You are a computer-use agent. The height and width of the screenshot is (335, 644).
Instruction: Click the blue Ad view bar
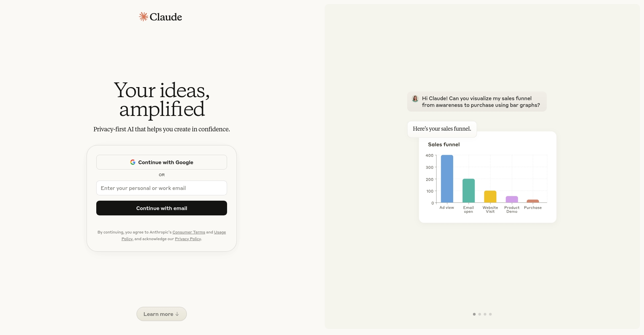click(447, 179)
